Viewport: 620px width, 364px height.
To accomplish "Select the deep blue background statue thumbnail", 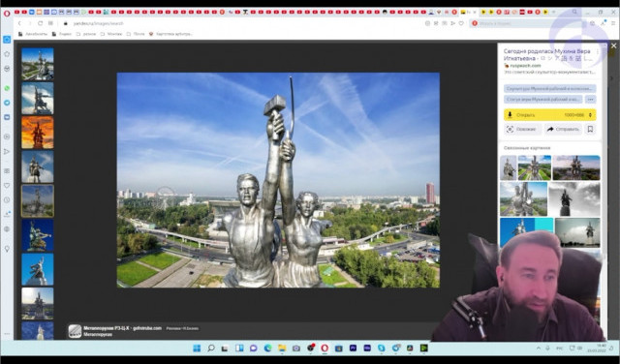I will pos(38,235).
